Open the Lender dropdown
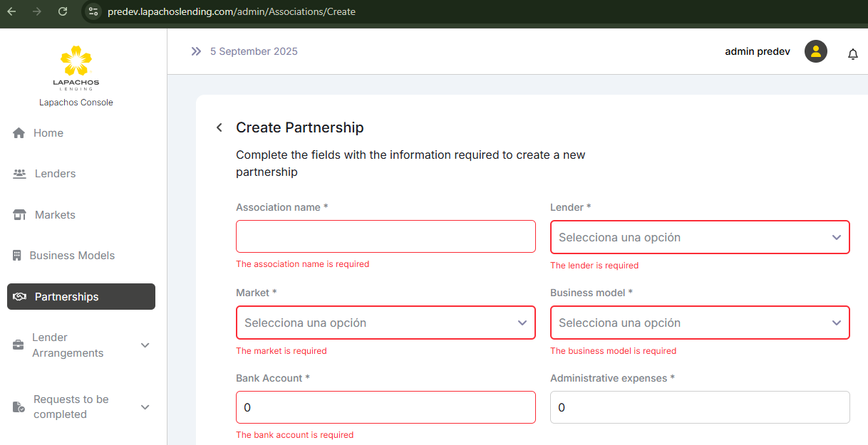Screen dimensions: 868x445 (699, 237)
